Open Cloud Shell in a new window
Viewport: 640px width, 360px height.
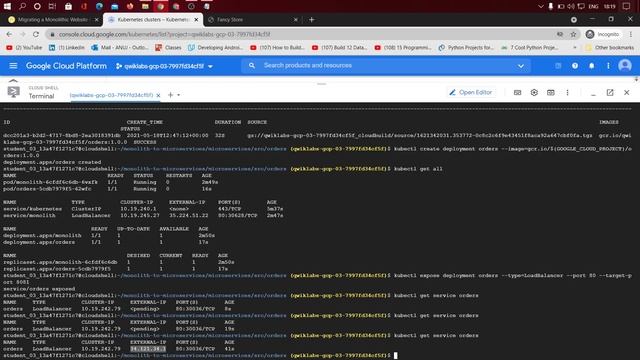610,93
